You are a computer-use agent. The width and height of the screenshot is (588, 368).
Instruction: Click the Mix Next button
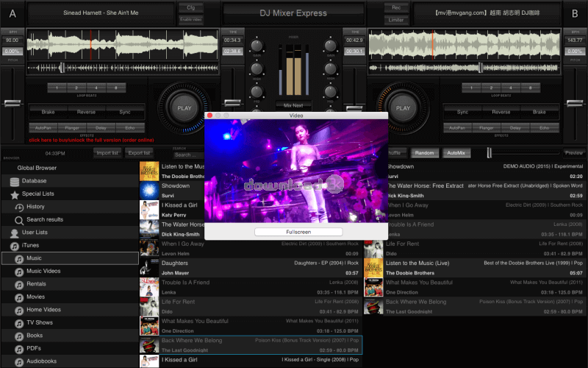click(293, 105)
